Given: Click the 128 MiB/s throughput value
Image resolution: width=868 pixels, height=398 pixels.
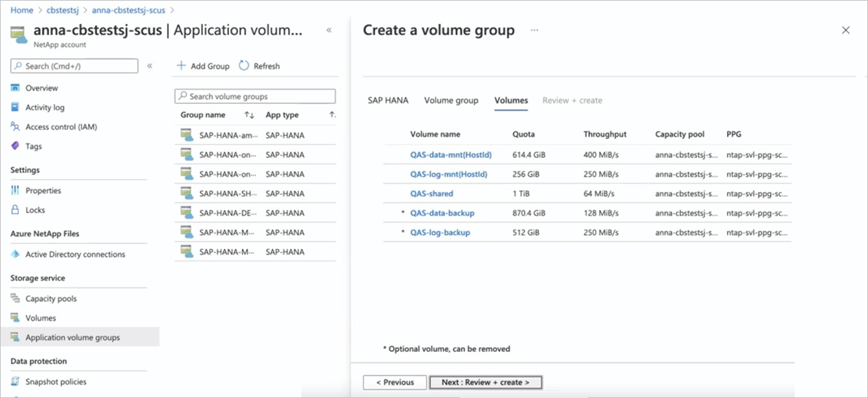Looking at the screenshot, I should 601,213.
